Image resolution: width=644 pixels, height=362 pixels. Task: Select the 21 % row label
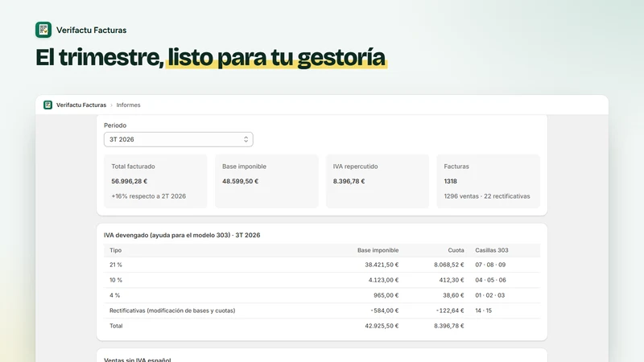(x=116, y=265)
